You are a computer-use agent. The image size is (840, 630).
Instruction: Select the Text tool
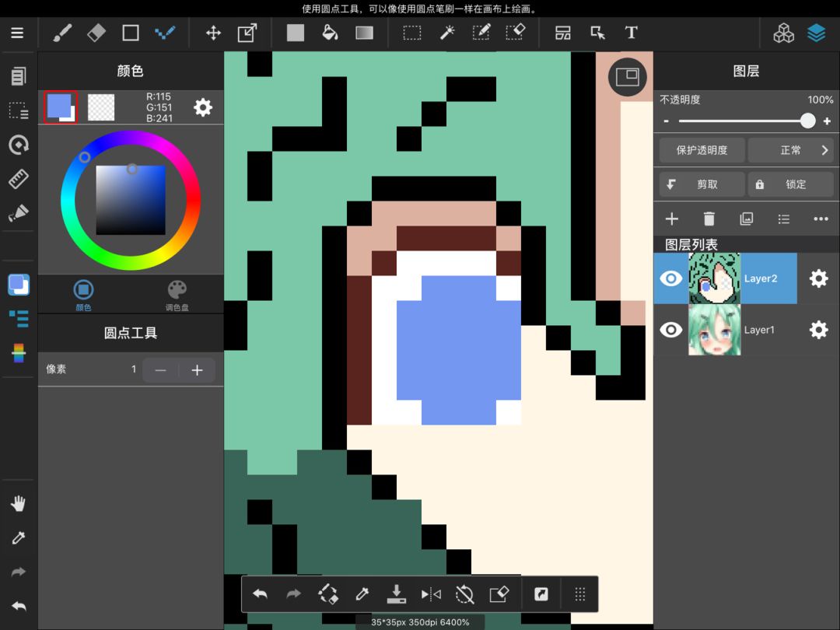[x=632, y=33]
